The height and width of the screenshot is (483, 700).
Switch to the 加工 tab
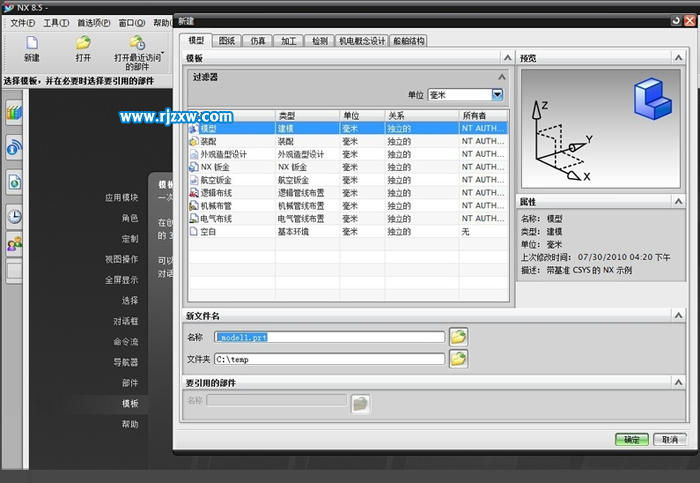pos(288,41)
